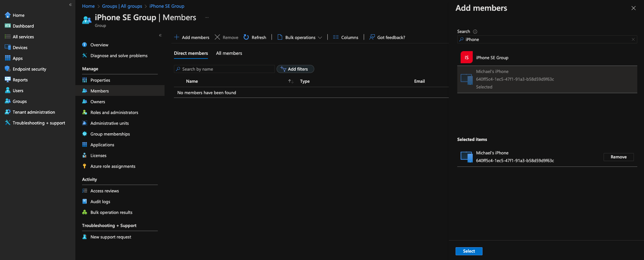Click the Email column header
The width and height of the screenshot is (644, 260).
click(419, 81)
